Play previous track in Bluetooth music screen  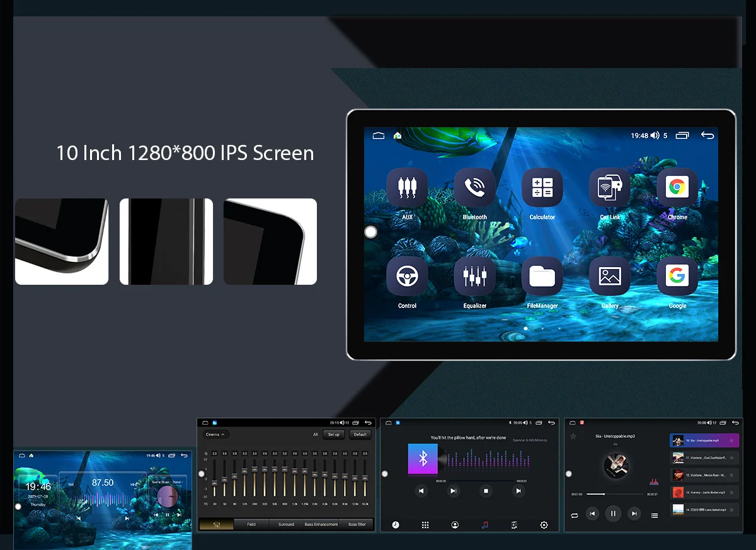tap(421, 491)
